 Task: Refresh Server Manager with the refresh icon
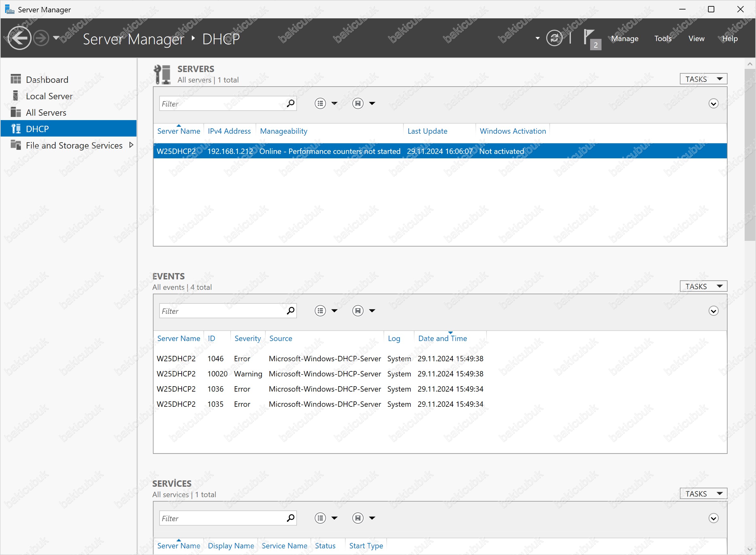554,38
